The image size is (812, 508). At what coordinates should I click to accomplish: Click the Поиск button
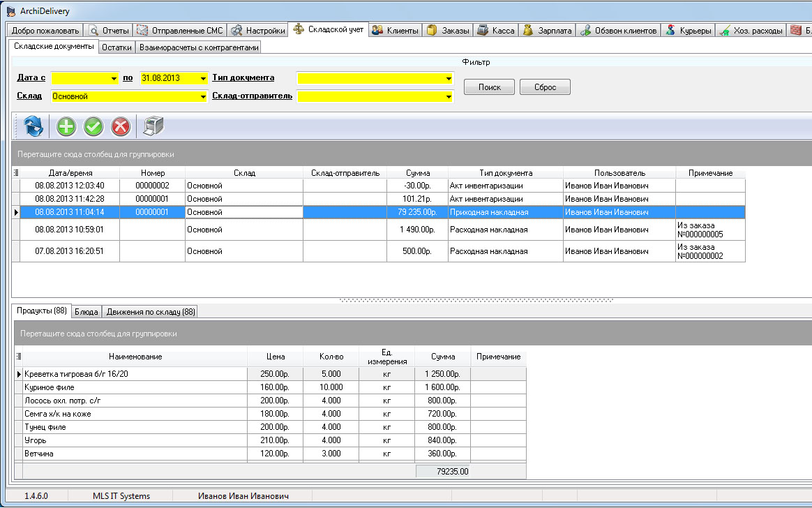[489, 87]
